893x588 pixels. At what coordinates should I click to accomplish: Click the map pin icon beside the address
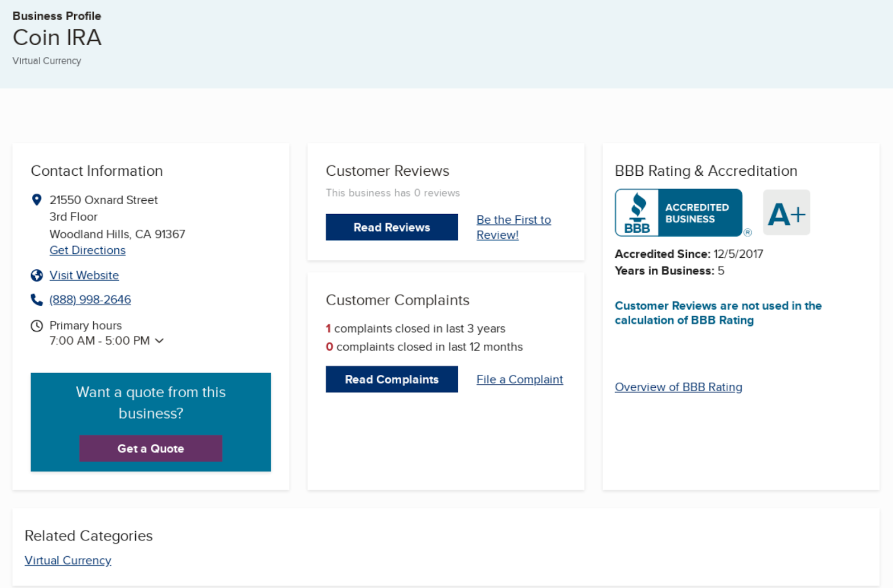(37, 200)
